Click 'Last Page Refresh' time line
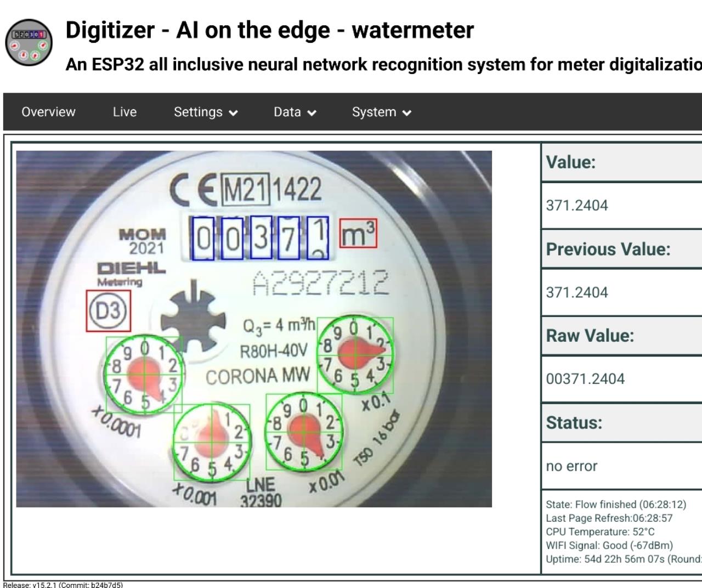This screenshot has width=702, height=588. point(609,518)
